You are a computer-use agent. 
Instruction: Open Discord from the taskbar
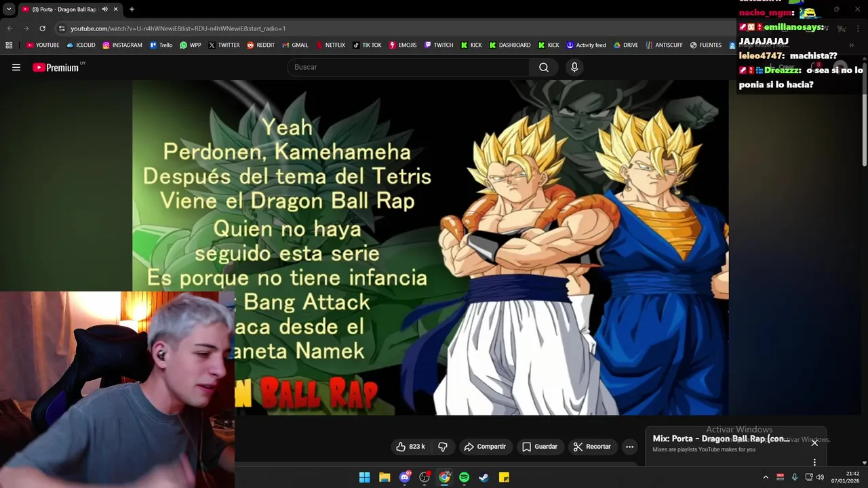click(x=405, y=477)
